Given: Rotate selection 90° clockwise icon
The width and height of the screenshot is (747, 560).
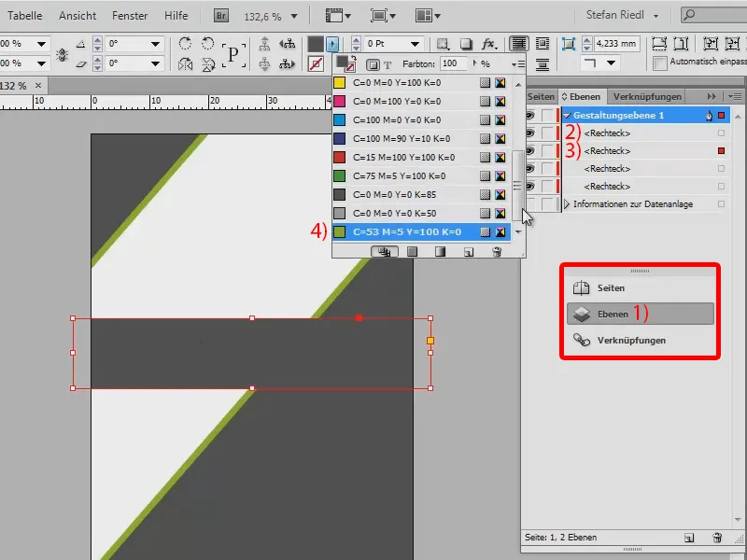Looking at the screenshot, I should point(185,44).
